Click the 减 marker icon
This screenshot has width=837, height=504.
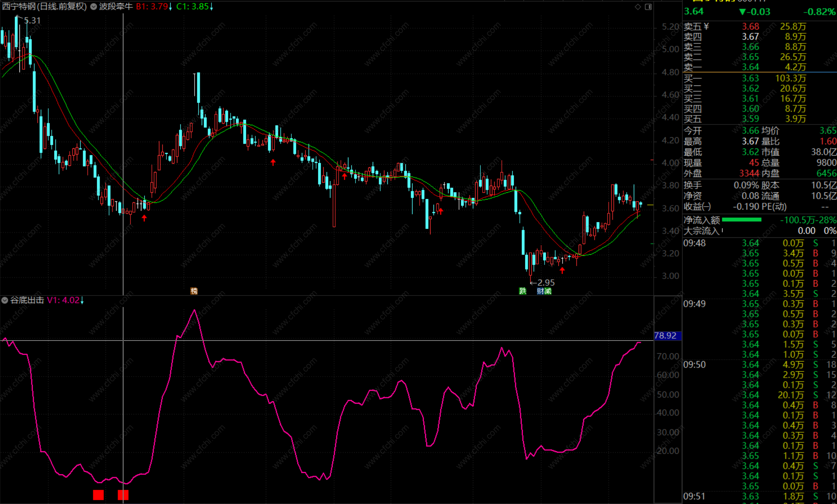click(x=548, y=291)
